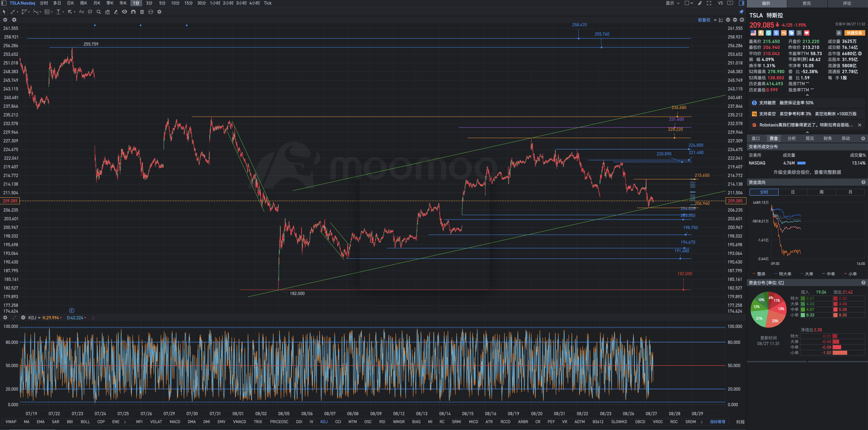Screen dimensions: 868x430
Task: Toggle 特大单 legend in flow chart
Action: [x=783, y=274]
